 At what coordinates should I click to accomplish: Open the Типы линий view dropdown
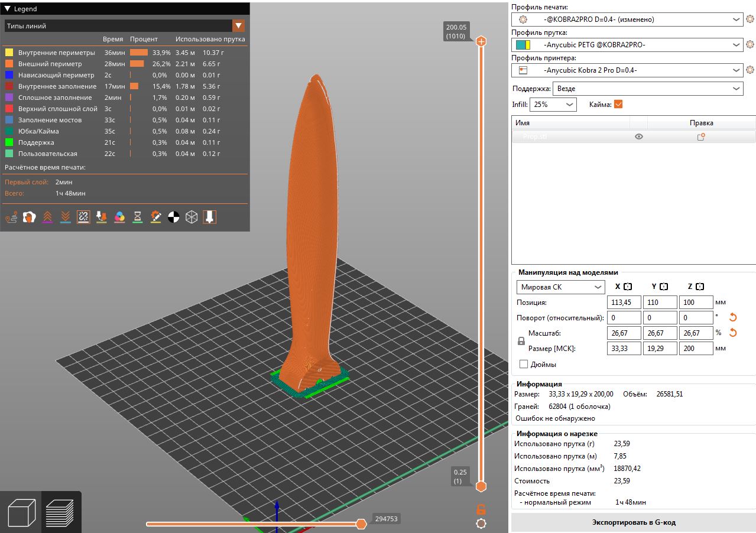pos(238,26)
